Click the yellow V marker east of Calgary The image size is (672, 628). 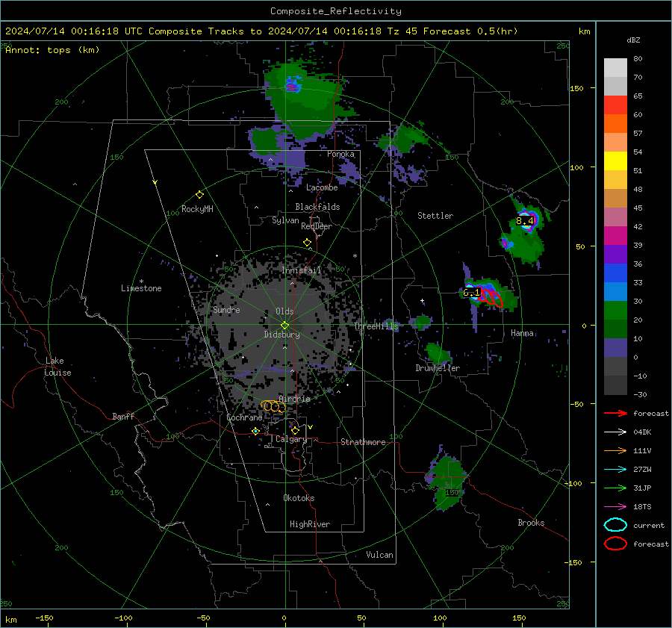[311, 427]
